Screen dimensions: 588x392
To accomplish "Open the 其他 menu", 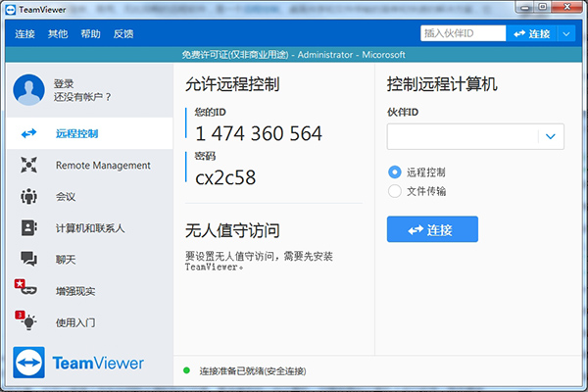I will click(58, 34).
